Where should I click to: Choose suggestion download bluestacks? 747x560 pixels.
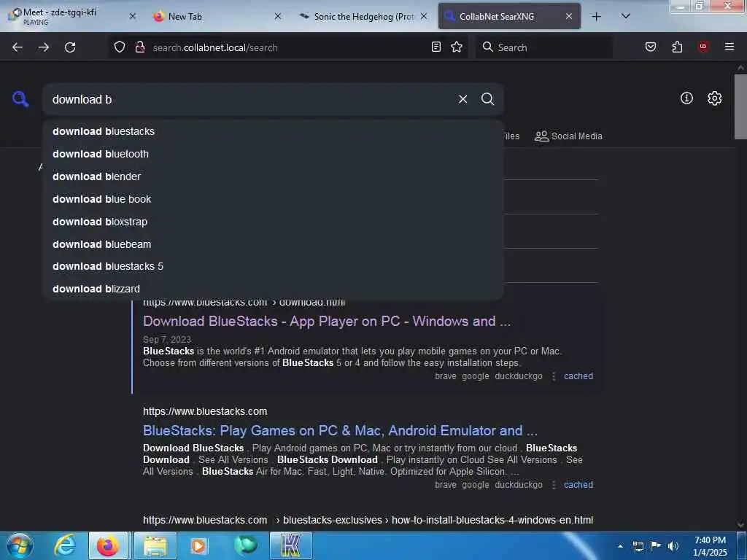coord(273,131)
